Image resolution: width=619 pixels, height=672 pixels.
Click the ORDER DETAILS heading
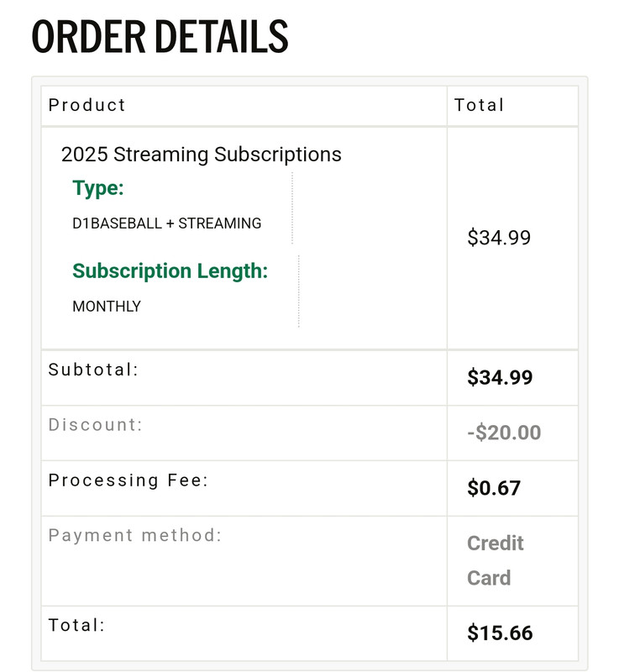(x=160, y=37)
